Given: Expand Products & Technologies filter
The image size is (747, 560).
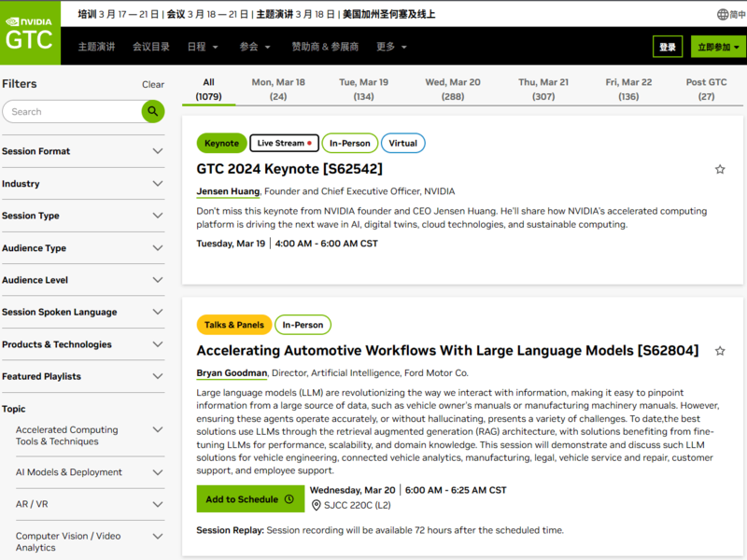Looking at the screenshot, I should click(83, 344).
